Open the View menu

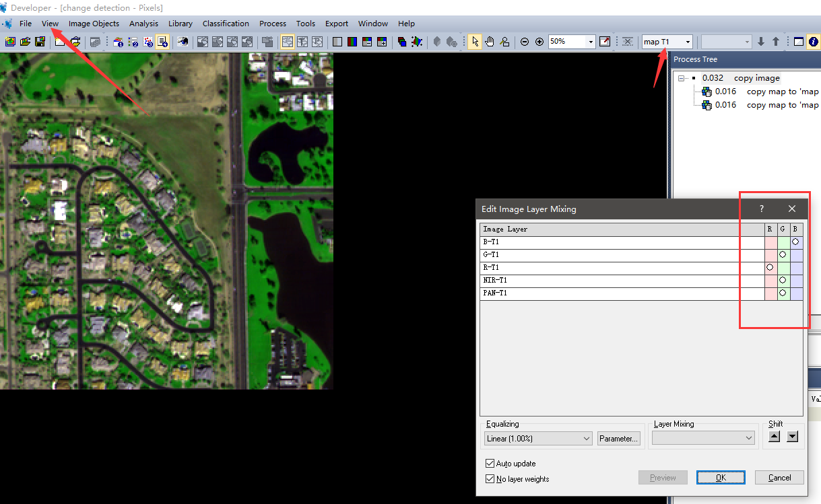[50, 24]
